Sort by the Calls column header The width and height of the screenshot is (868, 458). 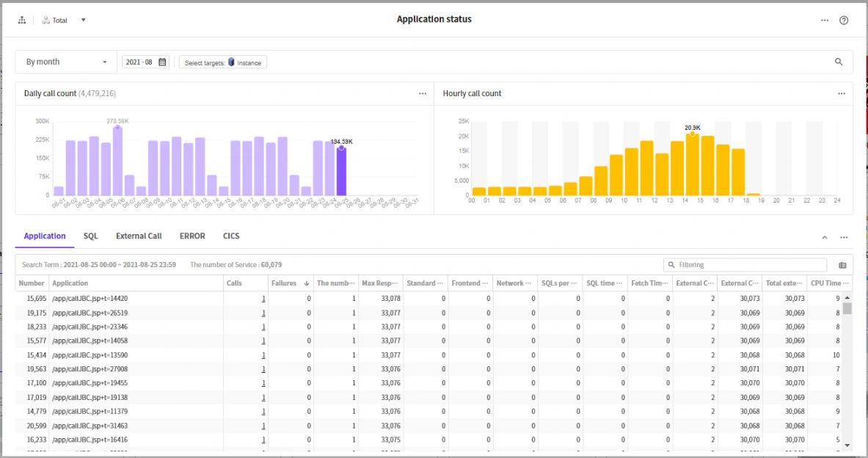(246, 283)
